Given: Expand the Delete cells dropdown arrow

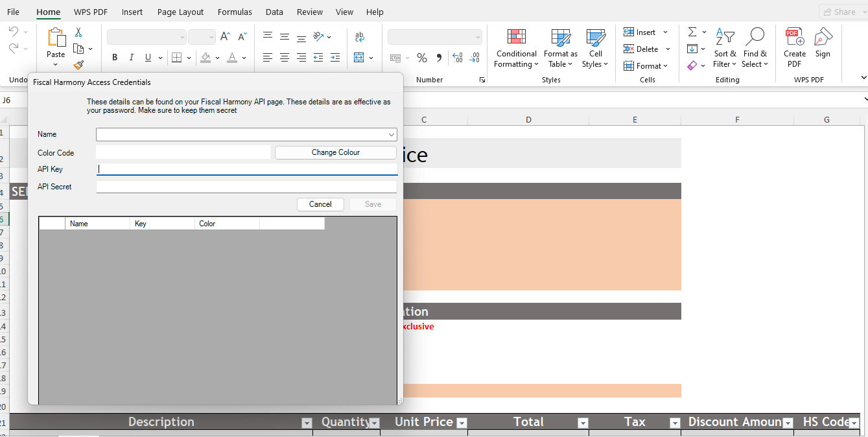Looking at the screenshot, I should click(668, 49).
